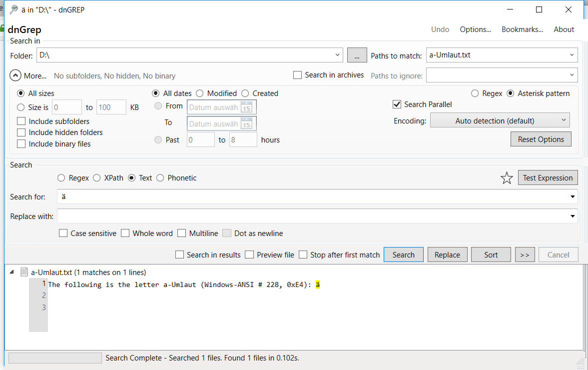Open the Options menu
This screenshot has width=588, height=370.
475,29
